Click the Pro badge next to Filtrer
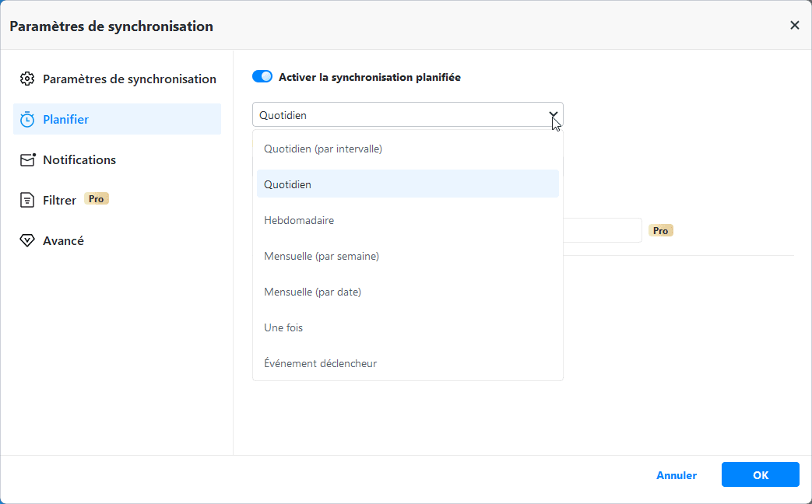The width and height of the screenshot is (812, 504). (x=97, y=199)
